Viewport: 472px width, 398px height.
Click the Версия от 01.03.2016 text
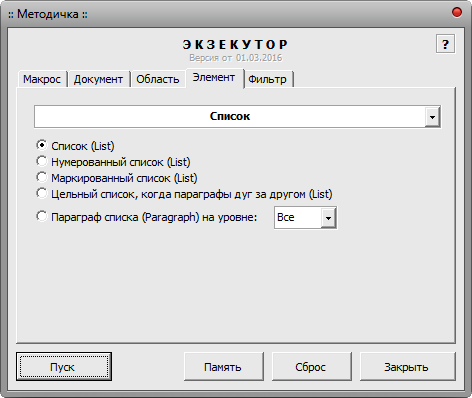point(236,58)
